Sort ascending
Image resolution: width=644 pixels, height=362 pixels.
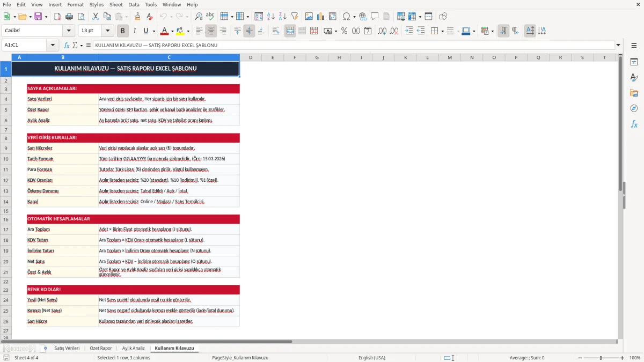coord(270,17)
